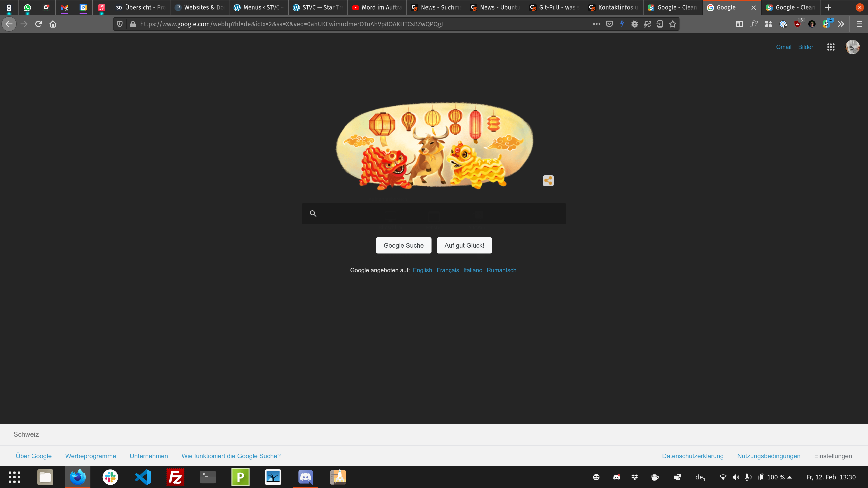
Task: Open the Pocket save icon
Action: tap(609, 24)
